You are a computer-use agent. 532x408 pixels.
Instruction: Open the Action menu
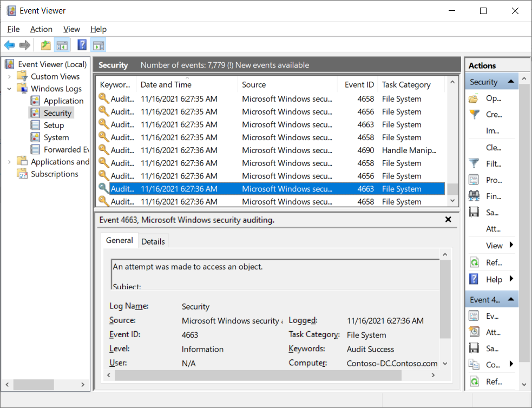41,29
